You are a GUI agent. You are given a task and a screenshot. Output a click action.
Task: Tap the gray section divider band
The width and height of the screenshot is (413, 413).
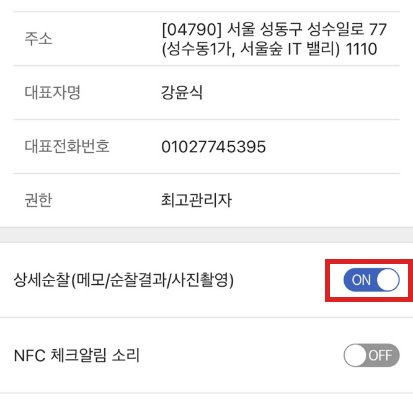click(x=206, y=235)
